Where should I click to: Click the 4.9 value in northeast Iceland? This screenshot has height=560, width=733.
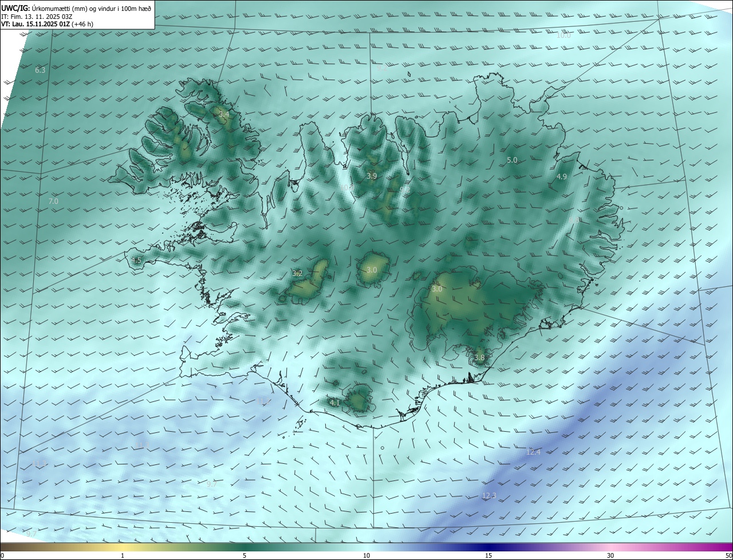pos(562,177)
